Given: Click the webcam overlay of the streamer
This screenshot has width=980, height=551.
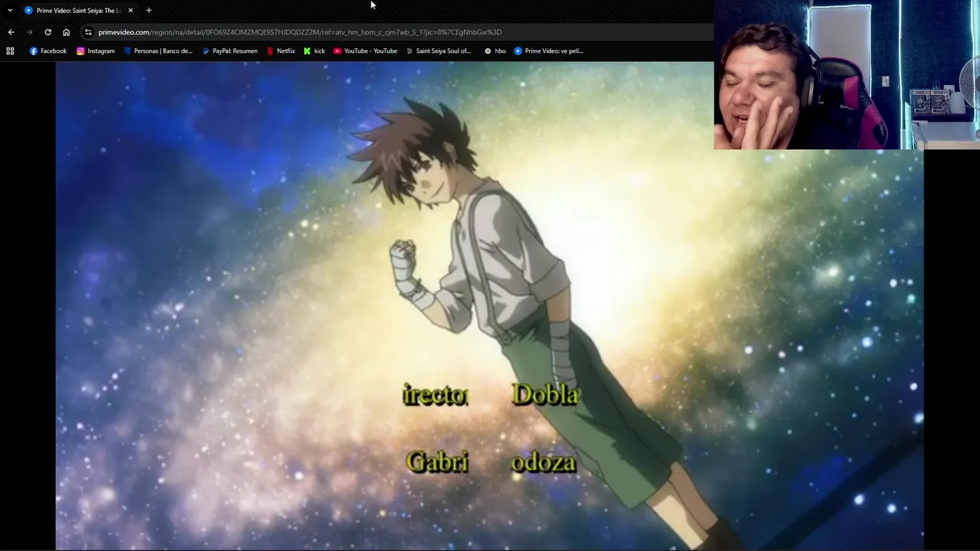Looking at the screenshot, I should click(847, 74).
